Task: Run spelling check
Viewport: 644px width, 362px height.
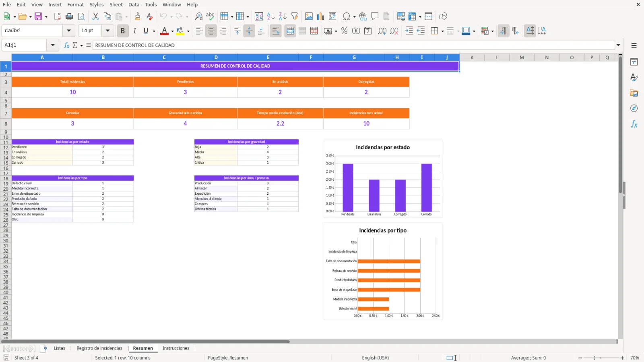Action: (x=210, y=16)
